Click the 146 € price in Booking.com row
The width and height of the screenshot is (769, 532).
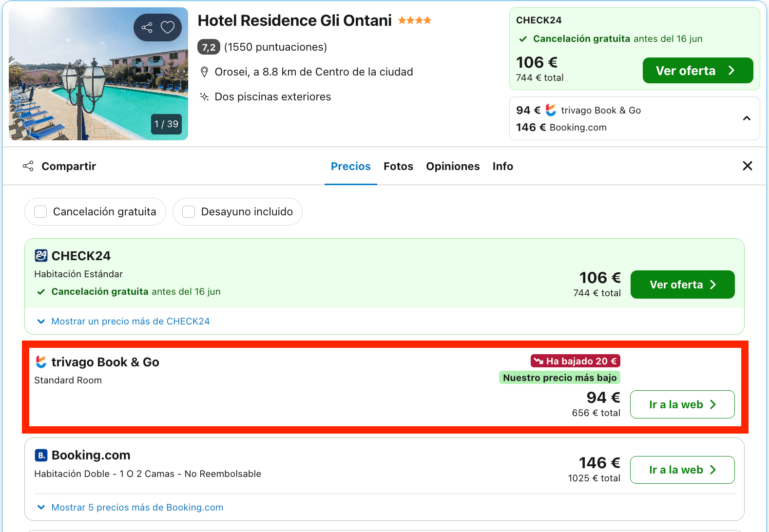[x=599, y=463]
